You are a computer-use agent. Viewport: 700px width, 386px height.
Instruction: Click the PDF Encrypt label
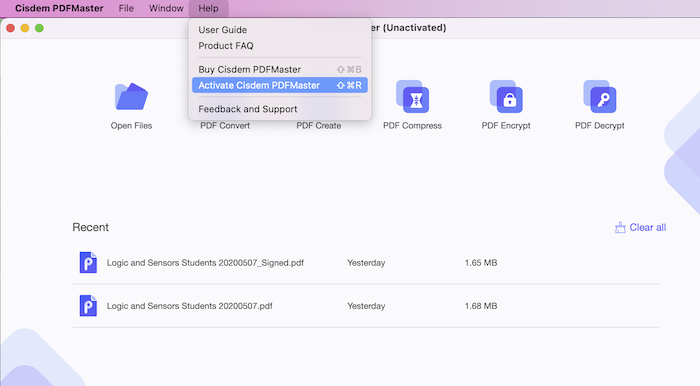coord(506,126)
